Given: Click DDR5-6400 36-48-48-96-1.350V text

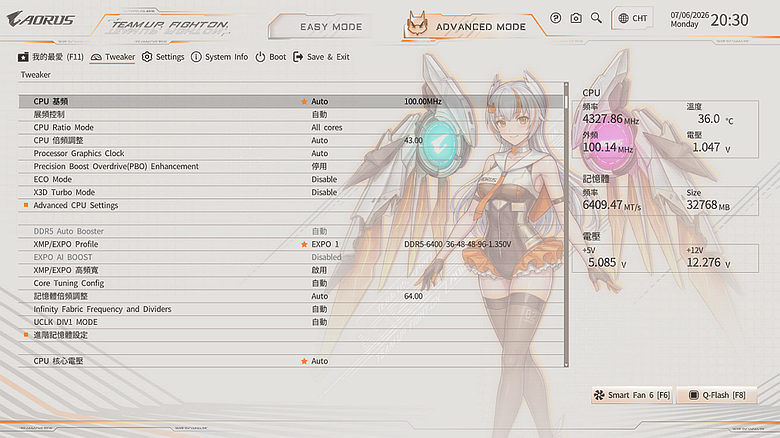Looking at the screenshot, I should click(x=457, y=244).
